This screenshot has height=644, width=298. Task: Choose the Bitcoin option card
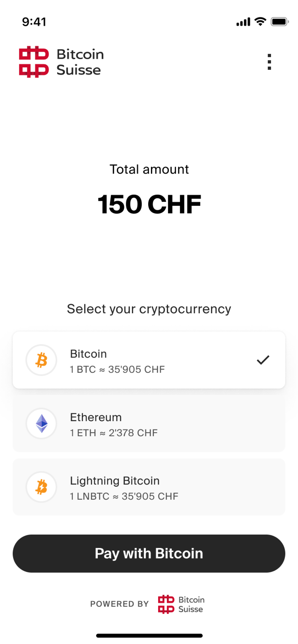[149, 360]
